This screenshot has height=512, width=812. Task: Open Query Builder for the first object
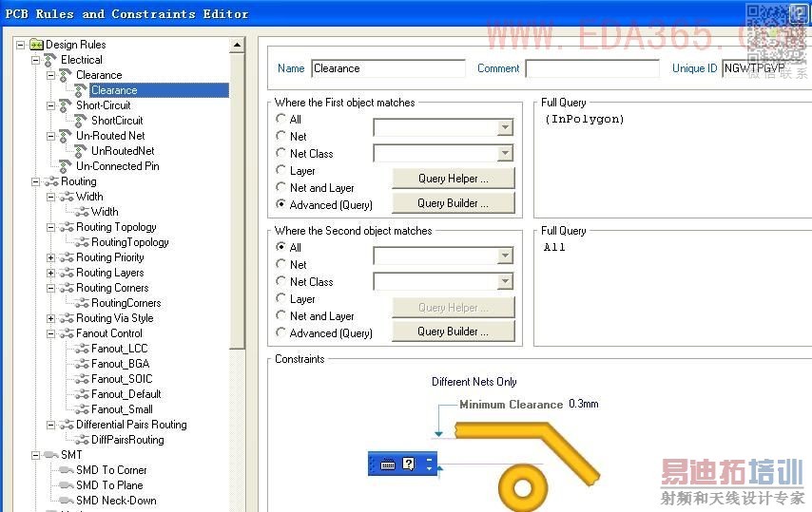click(x=454, y=203)
